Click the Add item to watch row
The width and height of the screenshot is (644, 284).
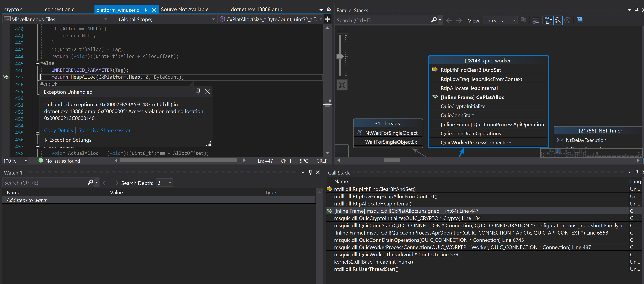27,200
